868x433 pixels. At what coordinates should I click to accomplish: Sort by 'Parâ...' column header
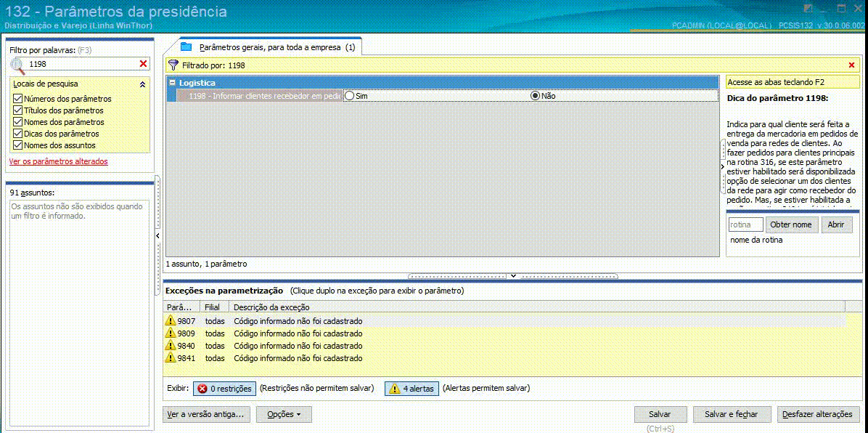tap(182, 307)
